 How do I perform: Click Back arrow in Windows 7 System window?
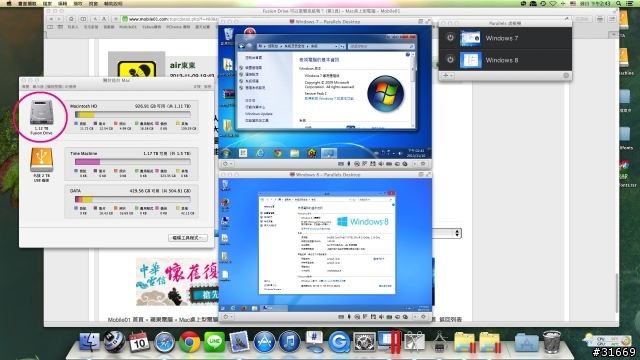[x=242, y=46]
